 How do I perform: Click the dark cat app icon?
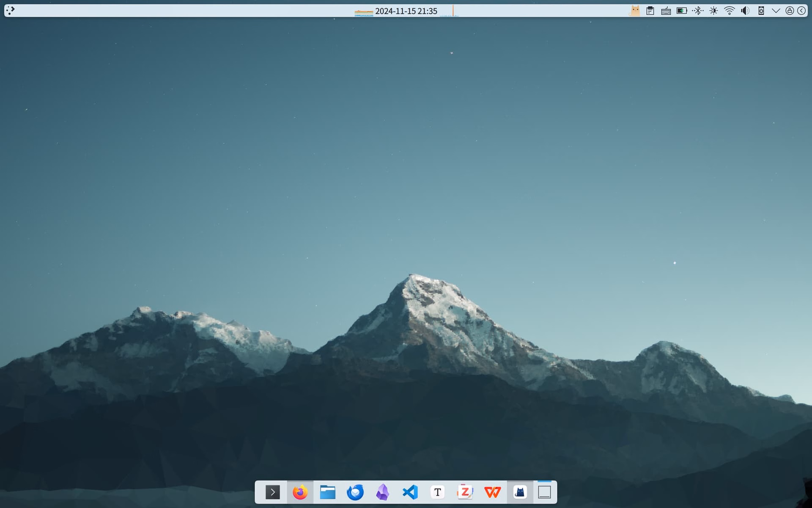520,492
